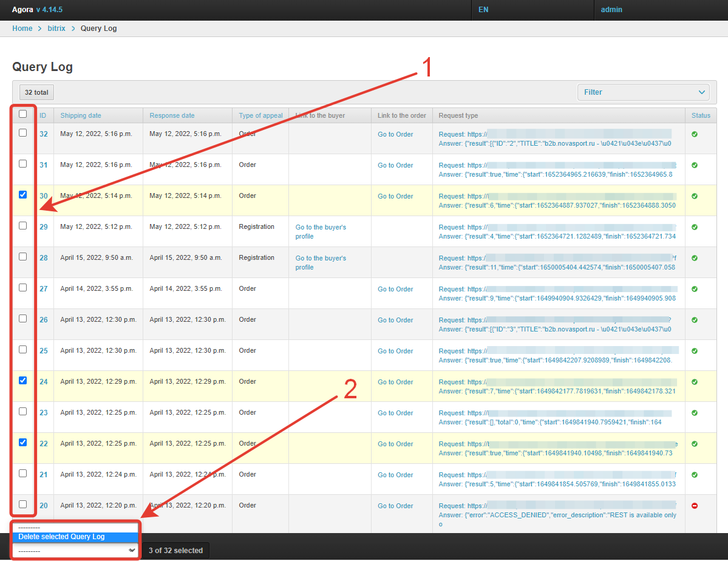Viewport: 728px width, 561px height.
Task: Navigate to bitrix in the breadcrumb
Action: [x=56, y=29]
